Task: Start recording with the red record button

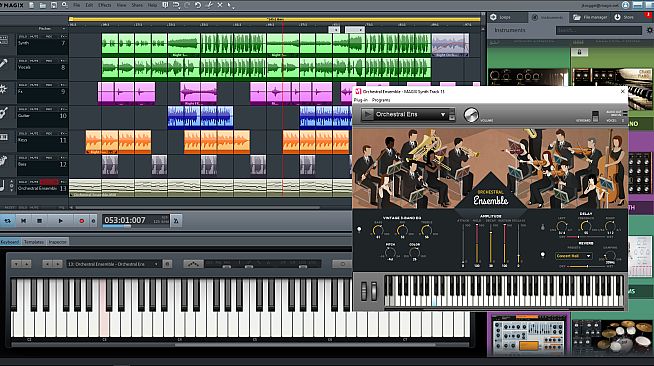Action: point(82,221)
